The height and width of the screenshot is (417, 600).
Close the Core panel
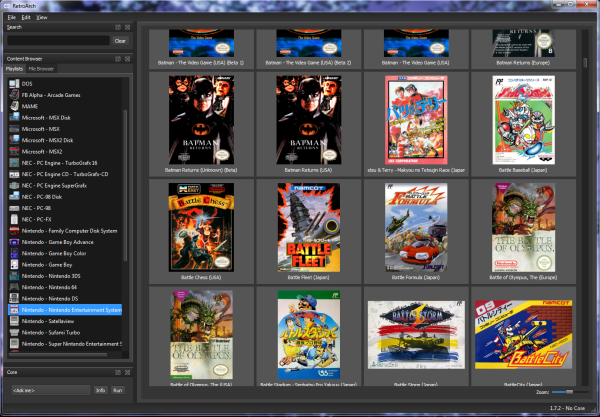127,372
